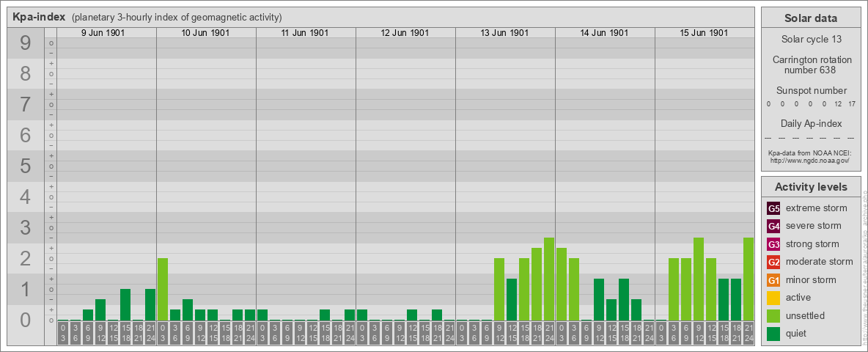This screenshot has width=868, height=352.
Task: Click the '9 Jun 1901' date header
Action: point(103,33)
